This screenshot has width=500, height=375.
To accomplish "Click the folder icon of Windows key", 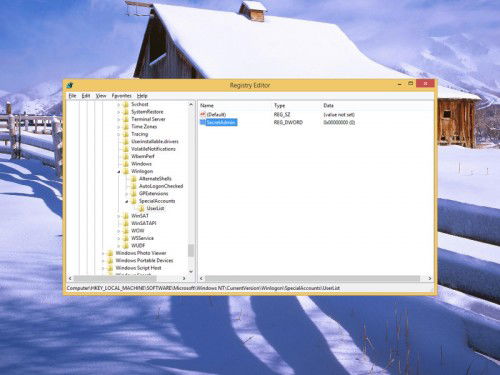I will click(126, 164).
